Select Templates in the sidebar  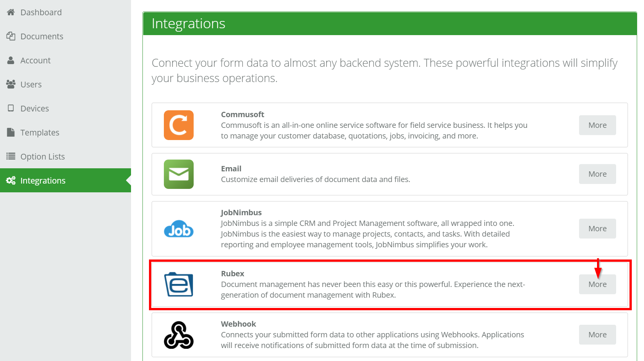point(65,132)
